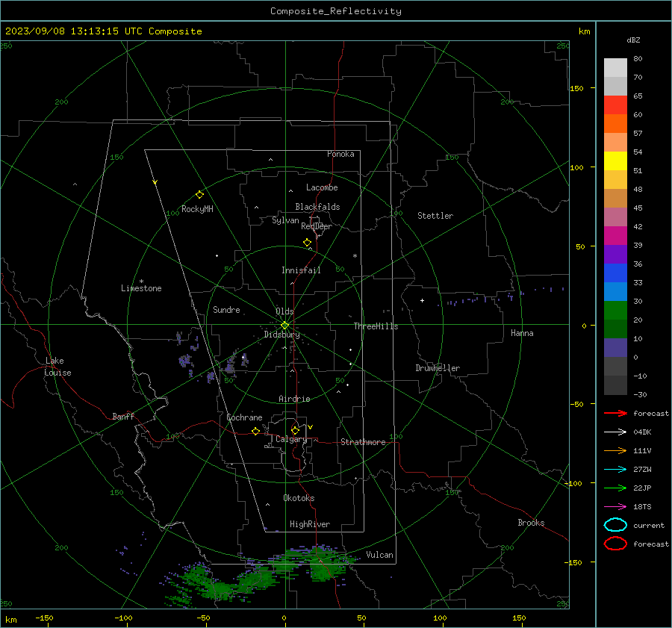672x628 pixels.
Task: Click the Drumheller town label
Action: (x=438, y=368)
